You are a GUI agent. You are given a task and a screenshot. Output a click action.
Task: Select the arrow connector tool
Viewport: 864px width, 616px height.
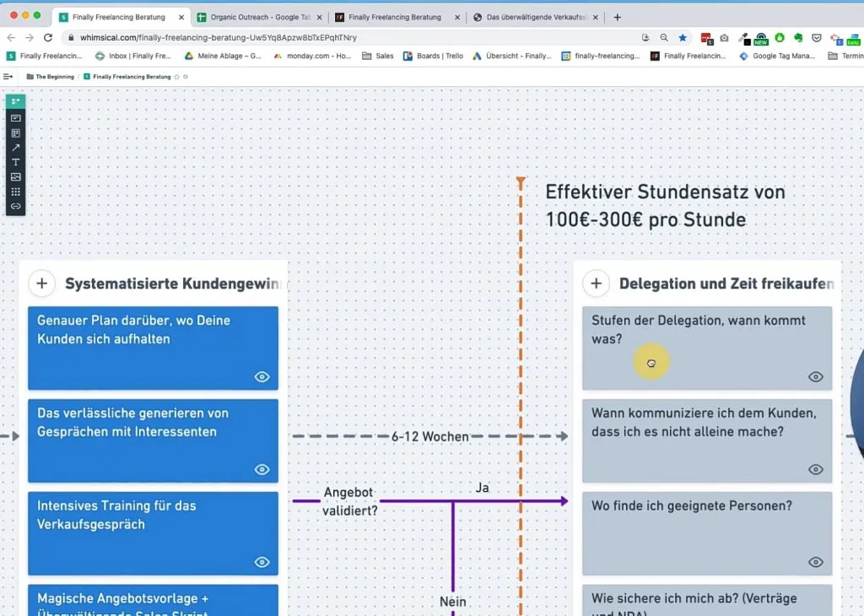tap(15, 148)
